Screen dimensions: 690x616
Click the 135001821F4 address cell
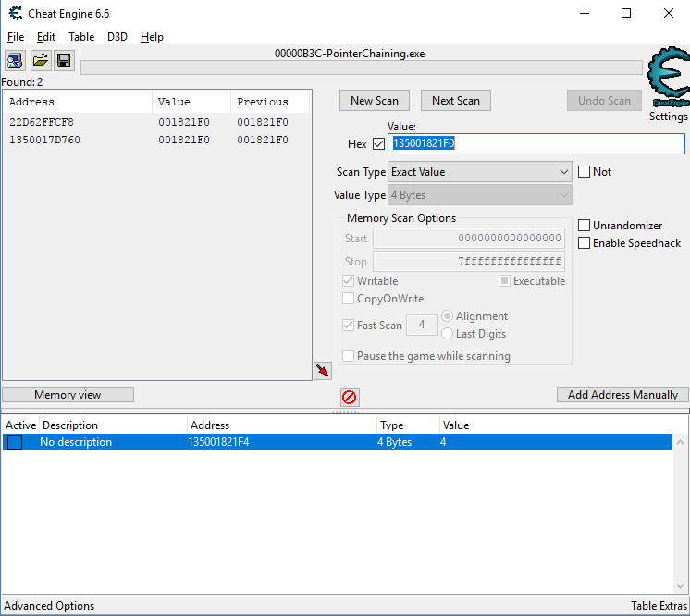(218, 442)
